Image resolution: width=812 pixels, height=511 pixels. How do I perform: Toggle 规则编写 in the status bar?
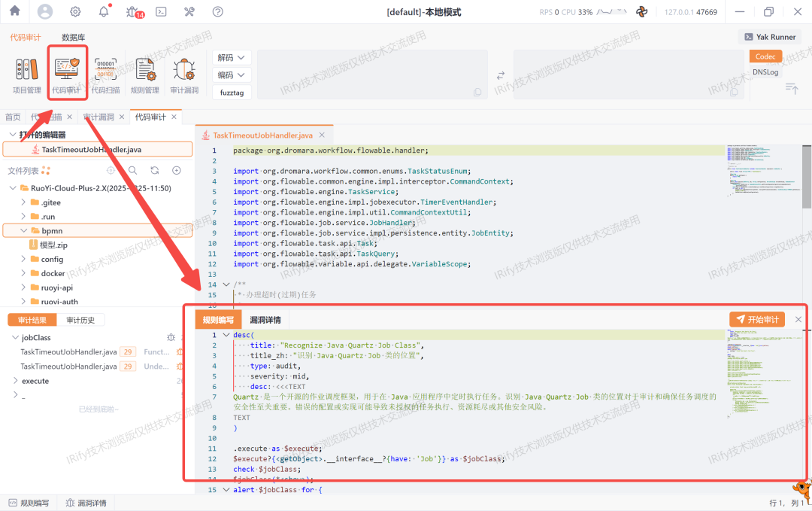point(29,503)
